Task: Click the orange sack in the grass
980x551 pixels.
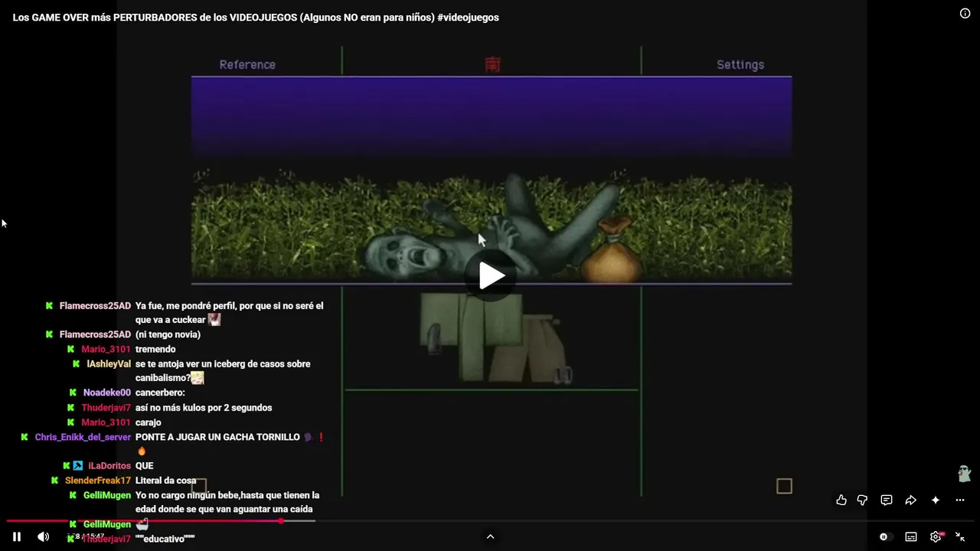Action: 611,250
